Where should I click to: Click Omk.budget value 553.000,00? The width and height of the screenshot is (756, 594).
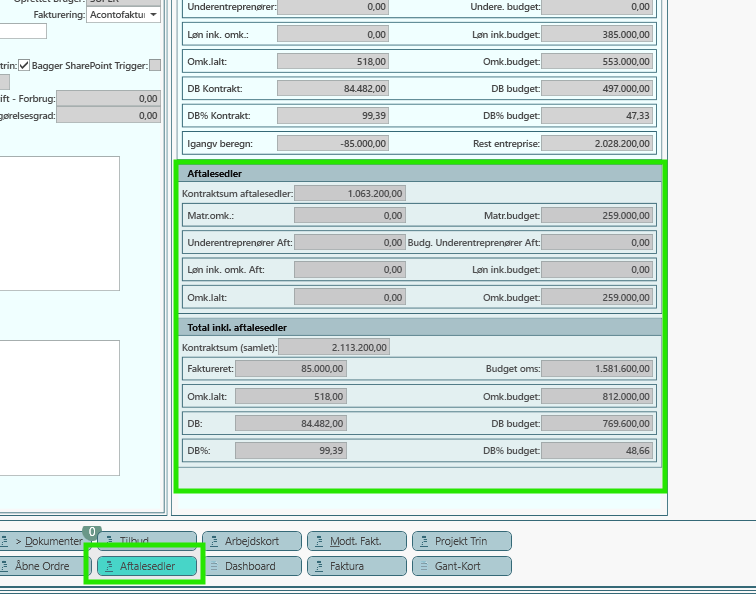pos(597,61)
